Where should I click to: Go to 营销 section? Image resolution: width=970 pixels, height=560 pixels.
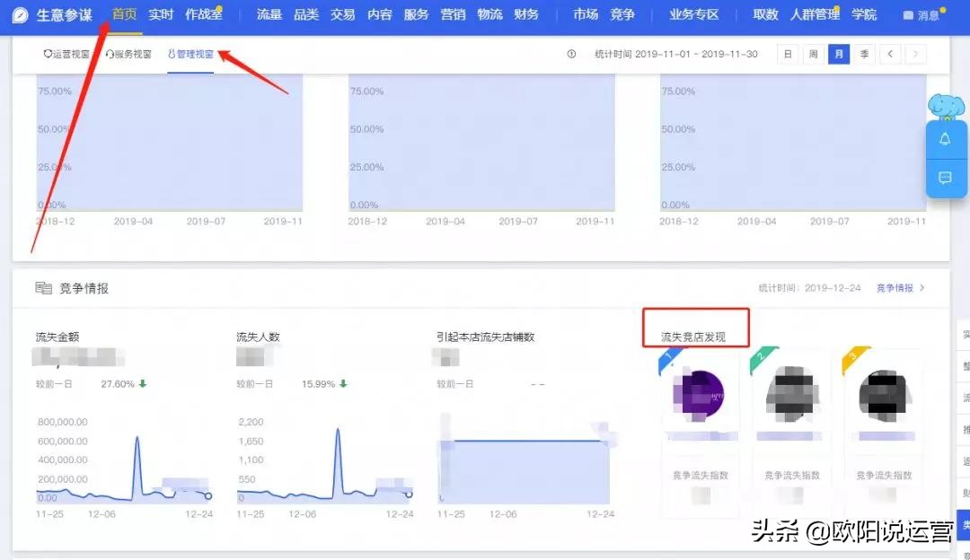453,14
